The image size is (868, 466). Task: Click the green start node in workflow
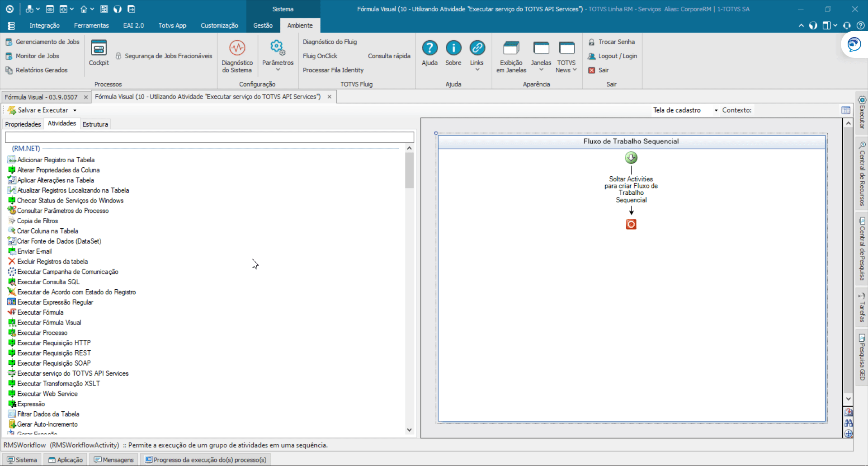[631, 158]
